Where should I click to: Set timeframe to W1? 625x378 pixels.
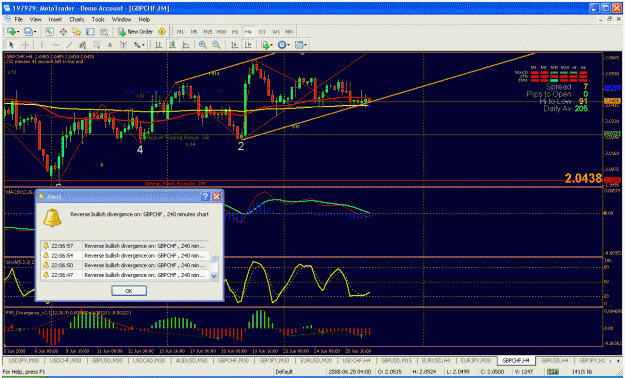coord(275,32)
